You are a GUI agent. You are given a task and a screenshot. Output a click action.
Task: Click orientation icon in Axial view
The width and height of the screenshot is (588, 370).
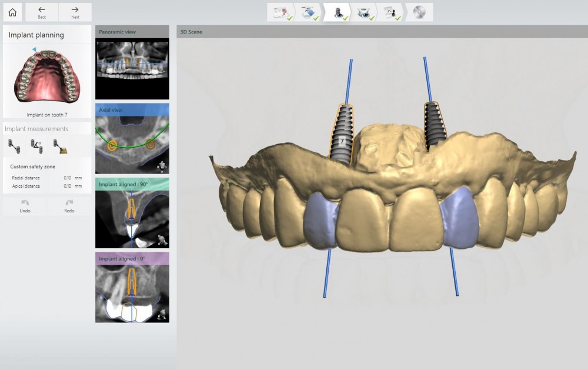tap(162, 167)
